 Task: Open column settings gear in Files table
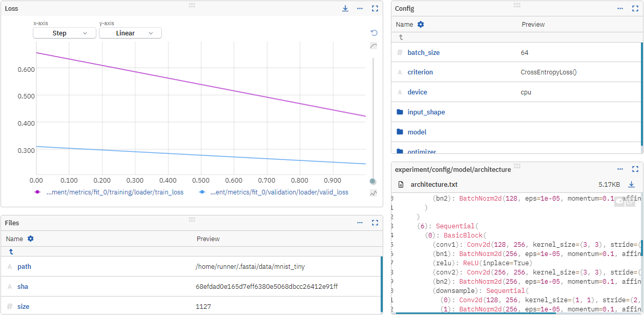[30, 239]
